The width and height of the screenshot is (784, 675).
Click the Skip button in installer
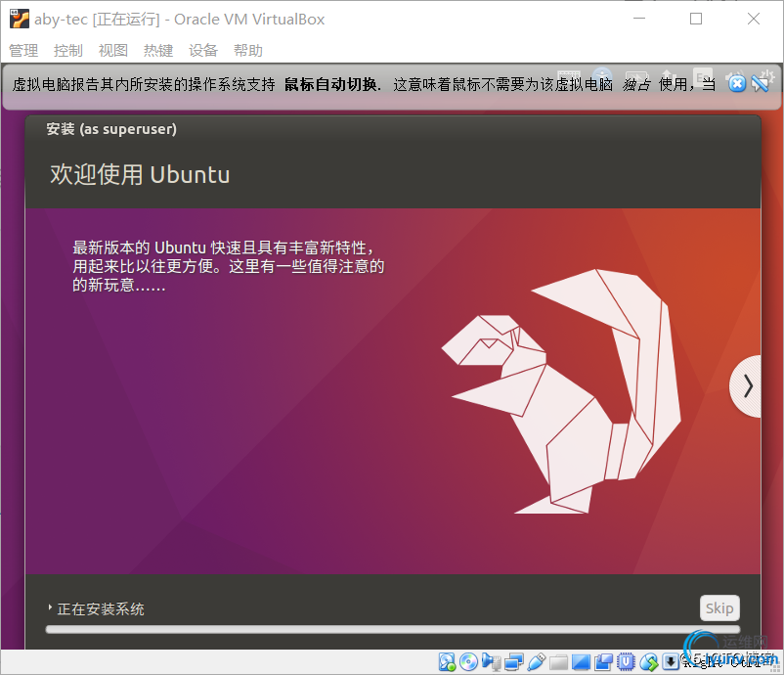[719, 607]
